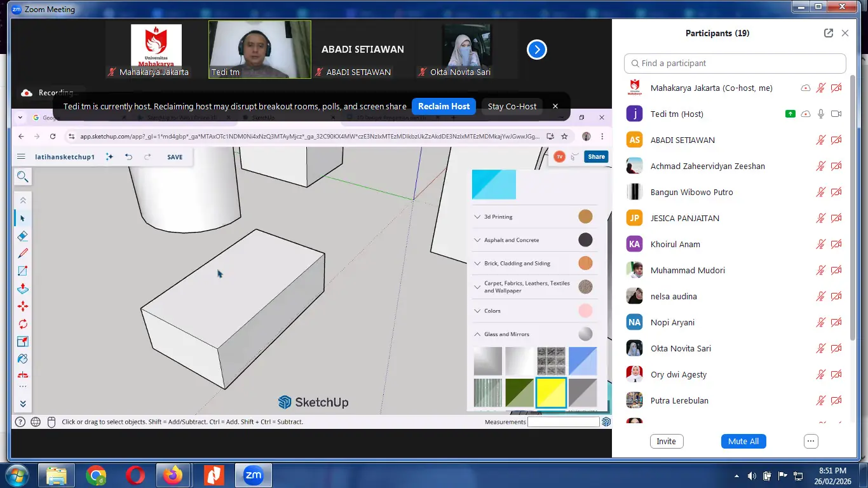Choose the Move tool with red arrows
Image resolution: width=868 pixels, height=488 pixels.
23,306
